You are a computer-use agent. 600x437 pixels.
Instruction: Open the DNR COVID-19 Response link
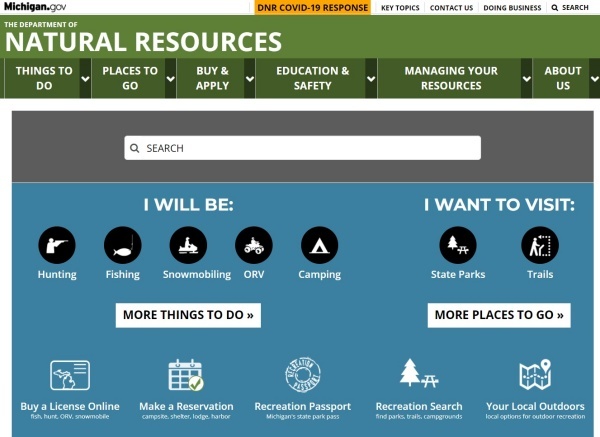pos(312,8)
